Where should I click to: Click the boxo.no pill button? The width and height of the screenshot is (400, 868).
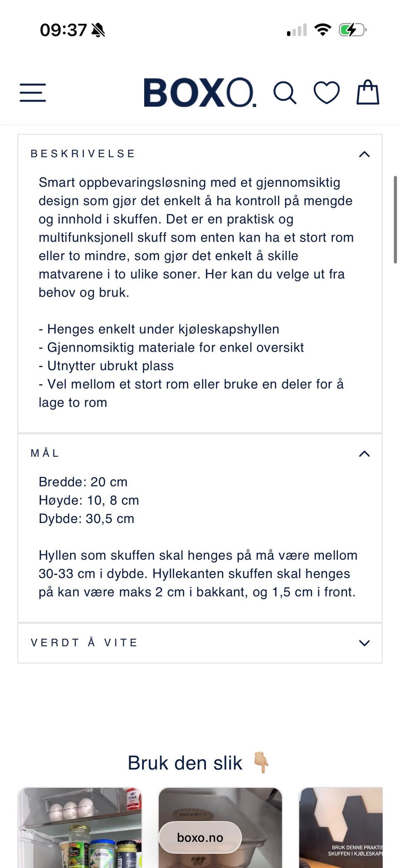200,837
